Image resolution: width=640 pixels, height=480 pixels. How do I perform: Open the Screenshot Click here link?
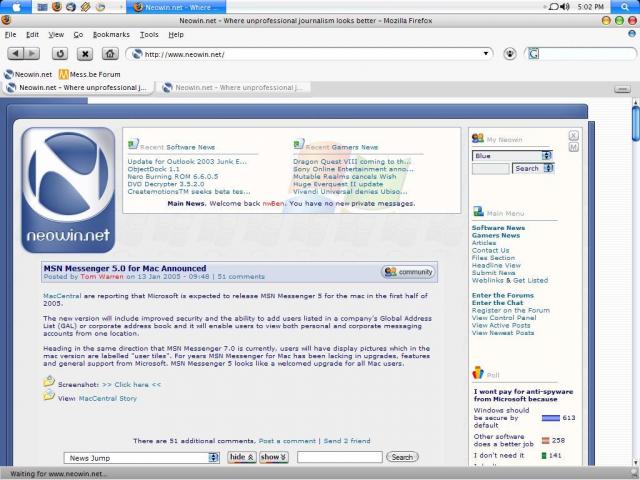(131, 384)
